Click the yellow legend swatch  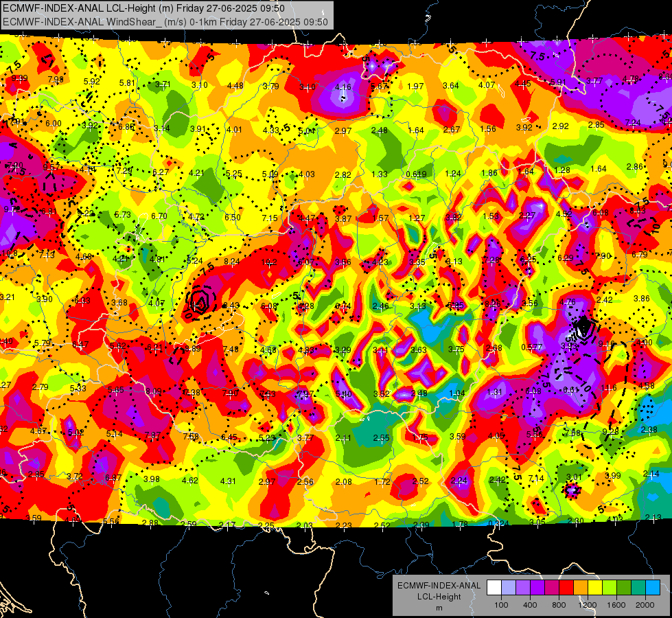pyautogui.click(x=595, y=588)
